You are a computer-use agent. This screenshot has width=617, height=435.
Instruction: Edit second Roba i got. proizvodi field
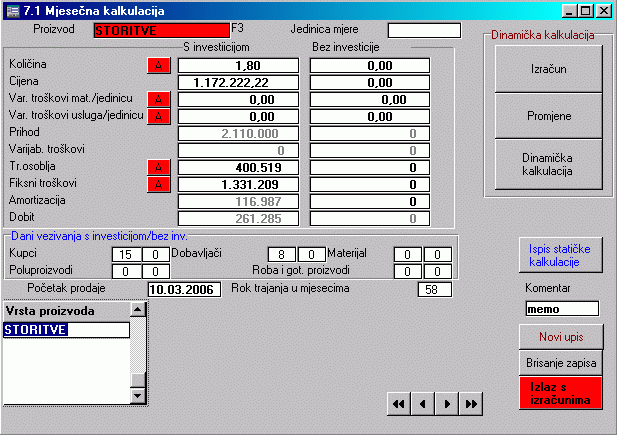[438, 272]
